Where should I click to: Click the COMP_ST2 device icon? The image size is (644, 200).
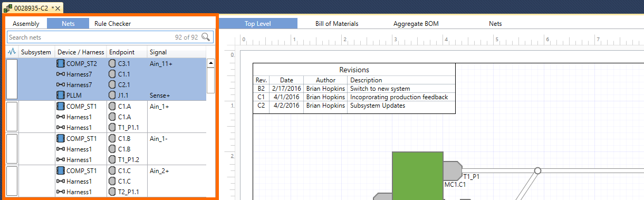[61, 63]
